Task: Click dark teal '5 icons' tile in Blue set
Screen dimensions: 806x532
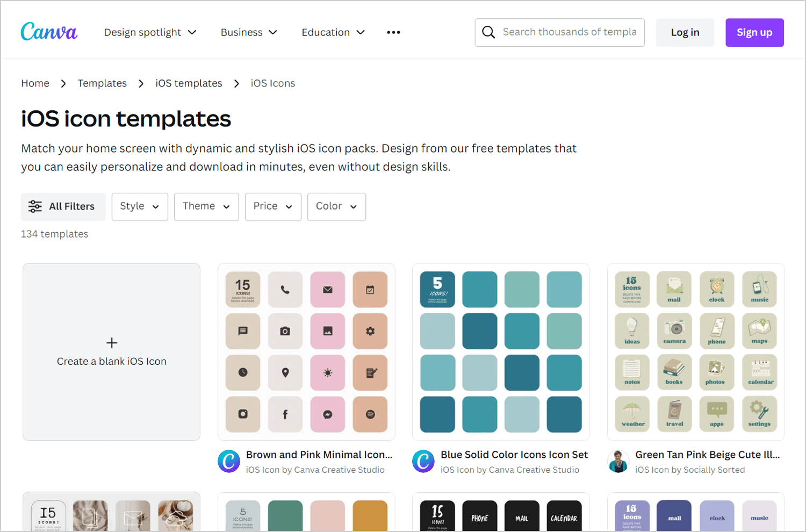Action: [x=437, y=290]
